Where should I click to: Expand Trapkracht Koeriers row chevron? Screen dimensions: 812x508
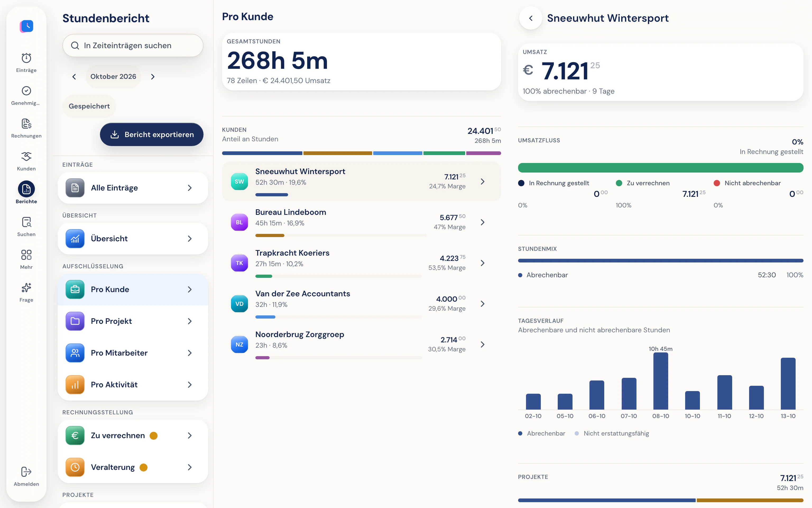482,263
